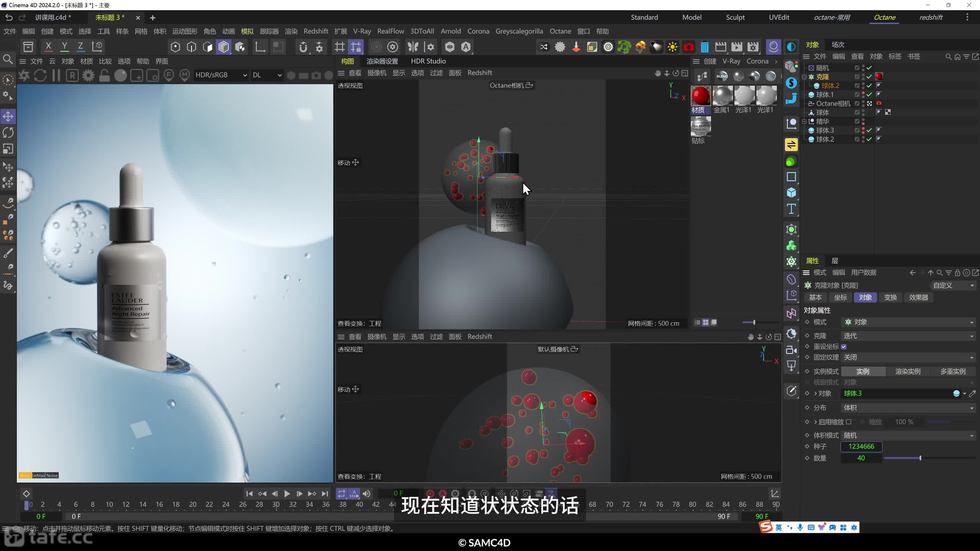The image size is (980, 551).
Task: Go to end of timeline
Action: (325, 494)
